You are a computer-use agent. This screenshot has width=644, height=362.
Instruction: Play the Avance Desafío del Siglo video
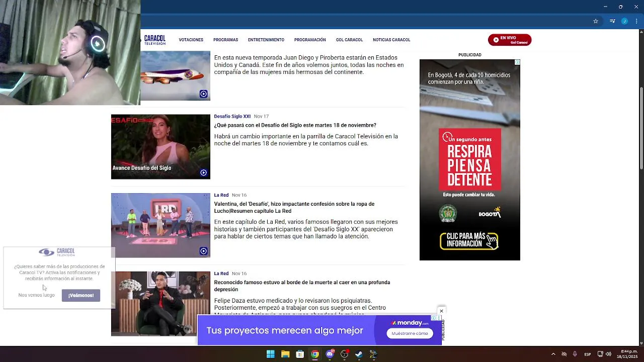click(x=203, y=172)
